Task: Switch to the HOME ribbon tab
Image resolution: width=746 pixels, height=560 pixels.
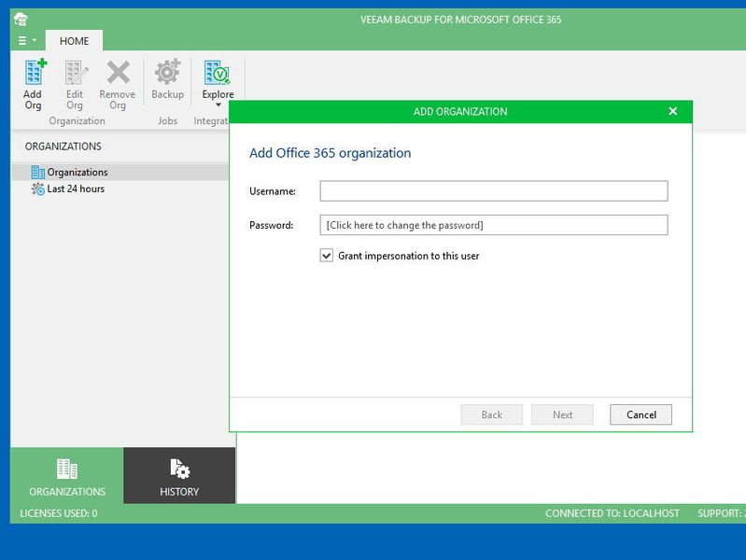Action: (x=74, y=41)
